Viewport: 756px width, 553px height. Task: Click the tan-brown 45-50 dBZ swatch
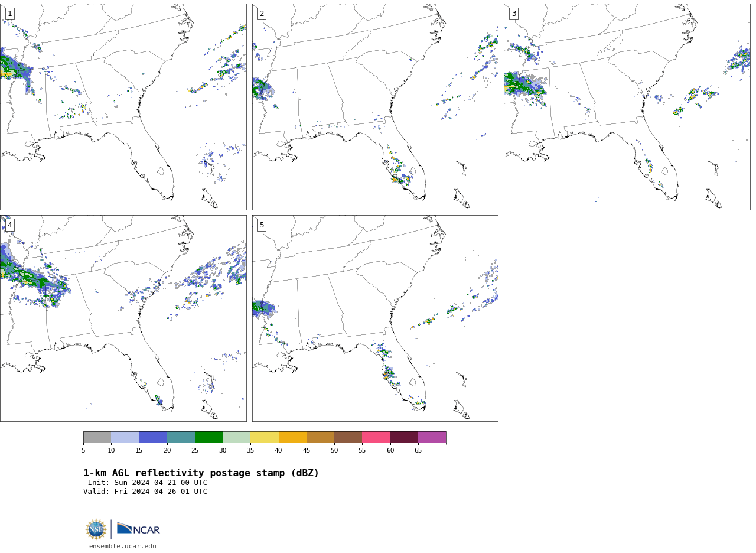[x=320, y=437]
